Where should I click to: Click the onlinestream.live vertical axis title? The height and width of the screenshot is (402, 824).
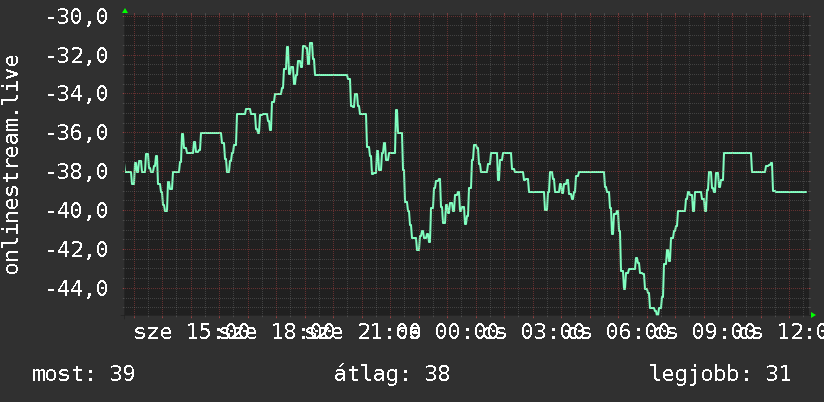[x=11, y=164]
